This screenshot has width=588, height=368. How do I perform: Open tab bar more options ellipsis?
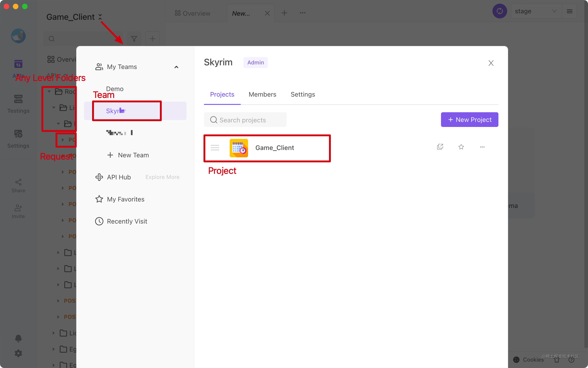302,13
